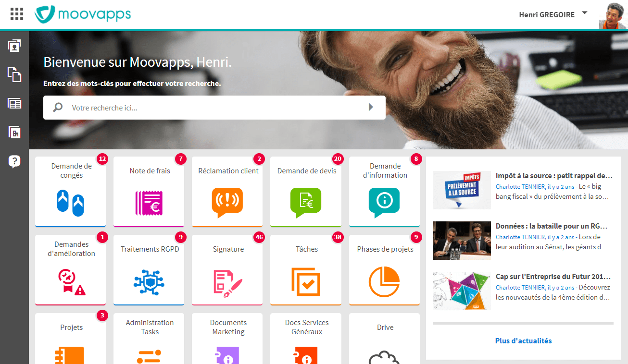Image resolution: width=628 pixels, height=364 pixels.
Task: Open article Données : la bataille pour un RGPD
Action: coord(552,226)
